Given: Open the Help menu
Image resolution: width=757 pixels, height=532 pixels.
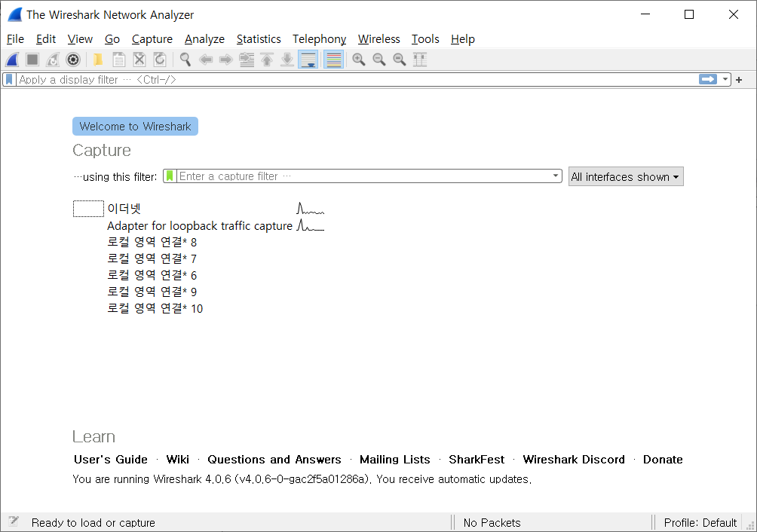Looking at the screenshot, I should click(463, 39).
